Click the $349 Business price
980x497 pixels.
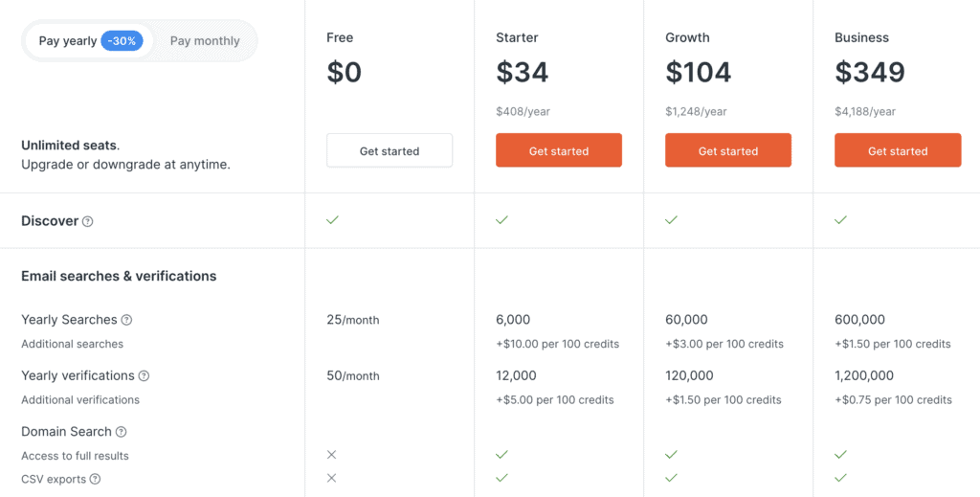pos(870,73)
